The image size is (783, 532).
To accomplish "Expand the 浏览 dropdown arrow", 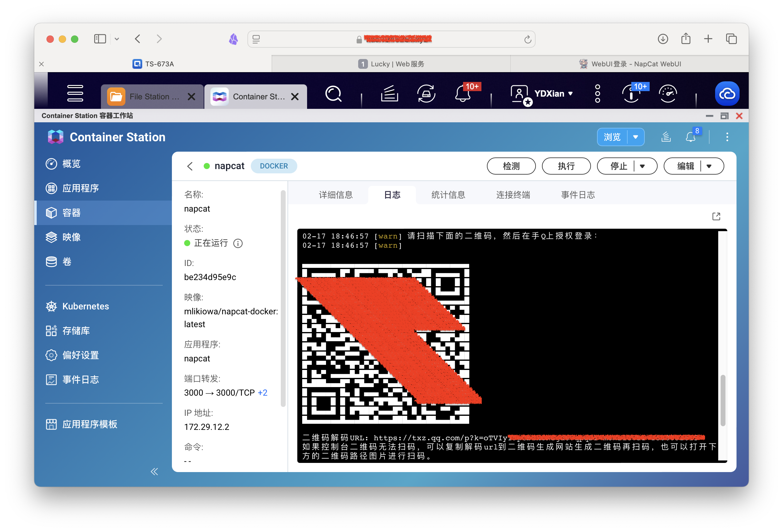I will click(636, 137).
